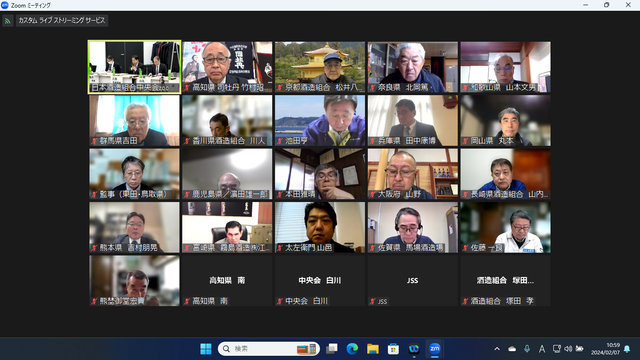The height and width of the screenshot is (360, 640).
Task: Click the taskbar 検索 search box
Action: click(269, 349)
